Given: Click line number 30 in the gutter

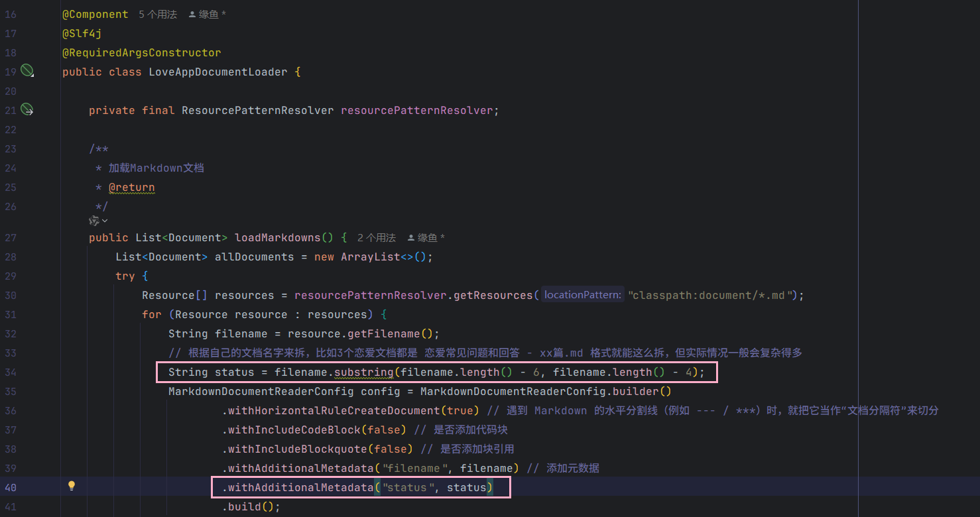Looking at the screenshot, I should (11, 295).
